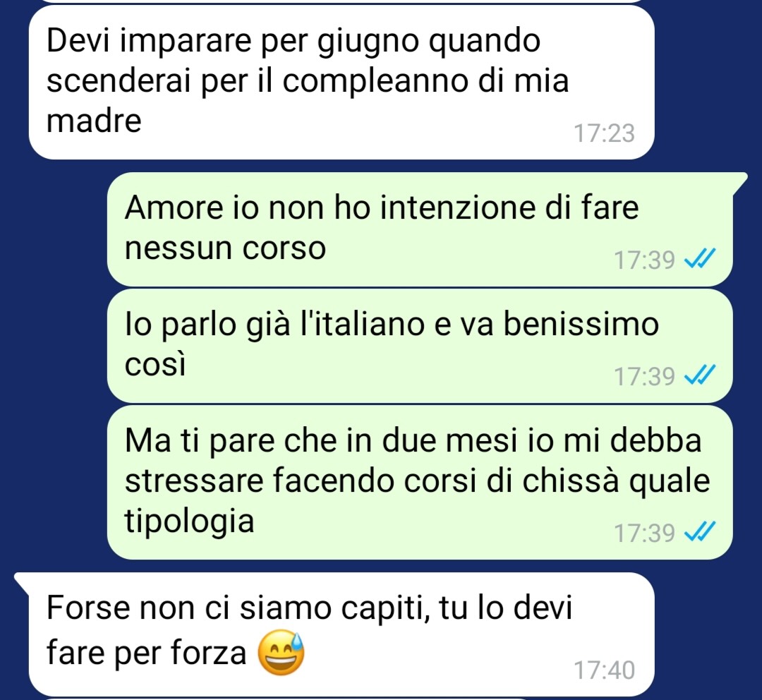Select message 'Devi imparare per giugno'
The height and width of the screenshot is (700, 762).
tap(341, 83)
